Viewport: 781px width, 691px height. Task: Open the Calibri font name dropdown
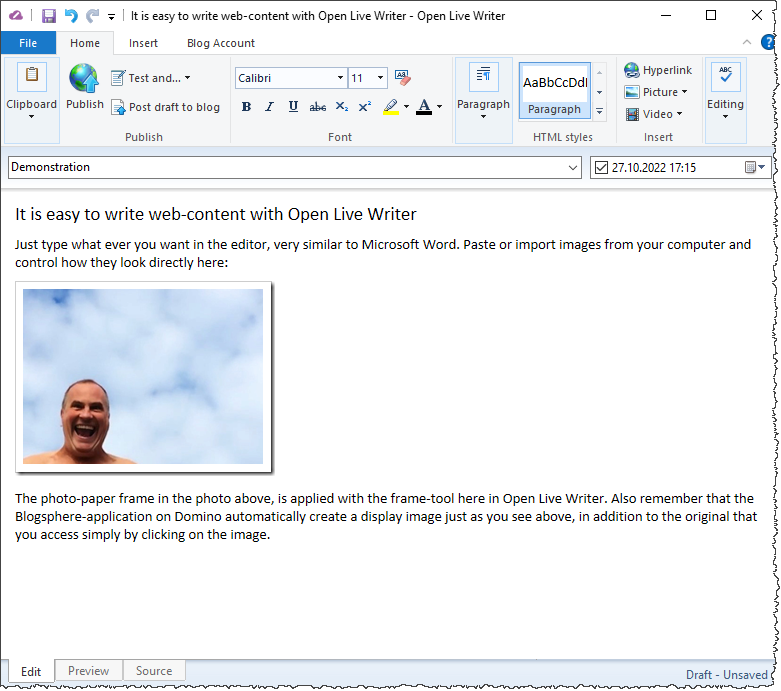(340, 78)
